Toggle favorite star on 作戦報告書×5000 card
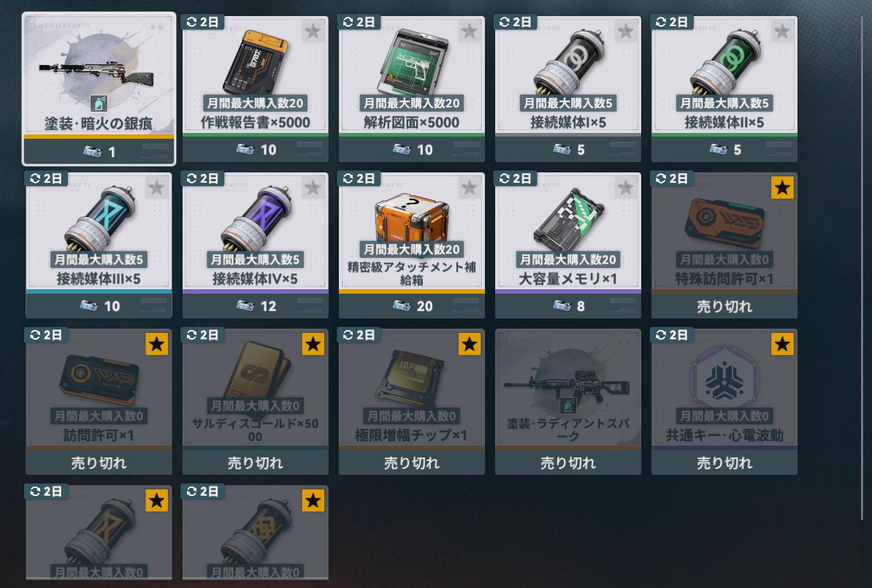 click(313, 31)
